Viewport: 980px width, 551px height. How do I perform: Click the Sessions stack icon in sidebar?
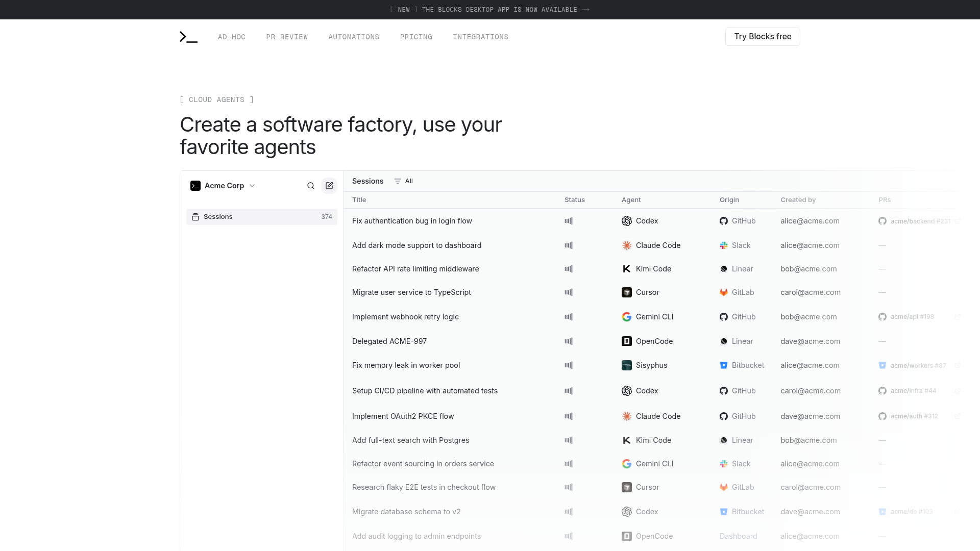pyautogui.click(x=195, y=217)
